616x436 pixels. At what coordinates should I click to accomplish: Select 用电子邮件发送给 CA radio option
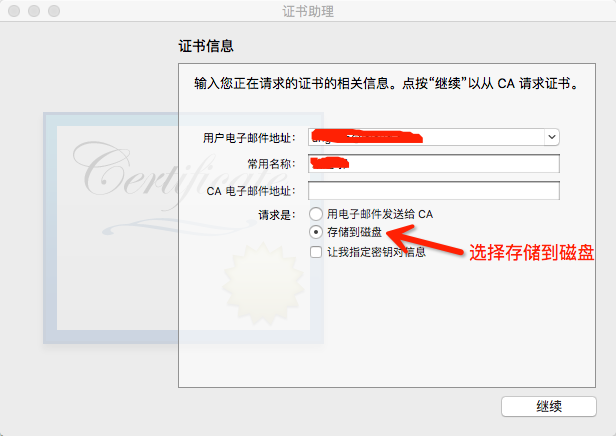(316, 214)
